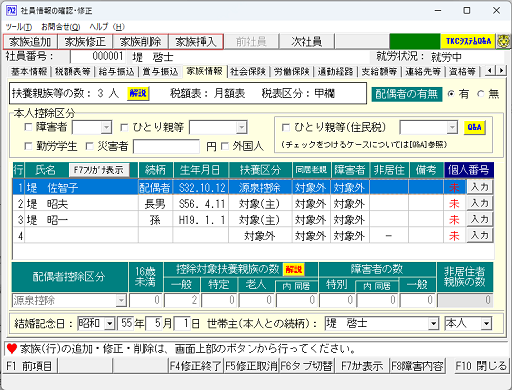Image resolution: width=512 pixels, height=390 pixels.
Task: Open the yellow Q&A button for ひとり親等(住民税)
Action: 474,127
